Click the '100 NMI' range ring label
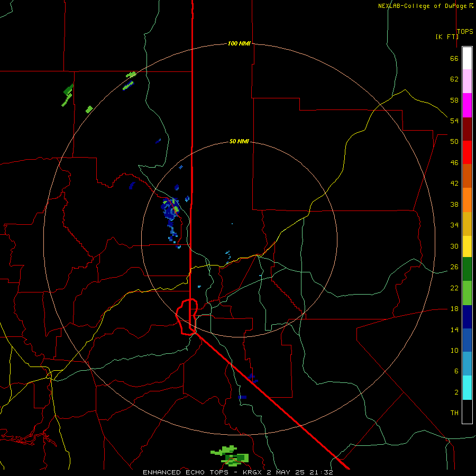476x476 pixels. (239, 43)
